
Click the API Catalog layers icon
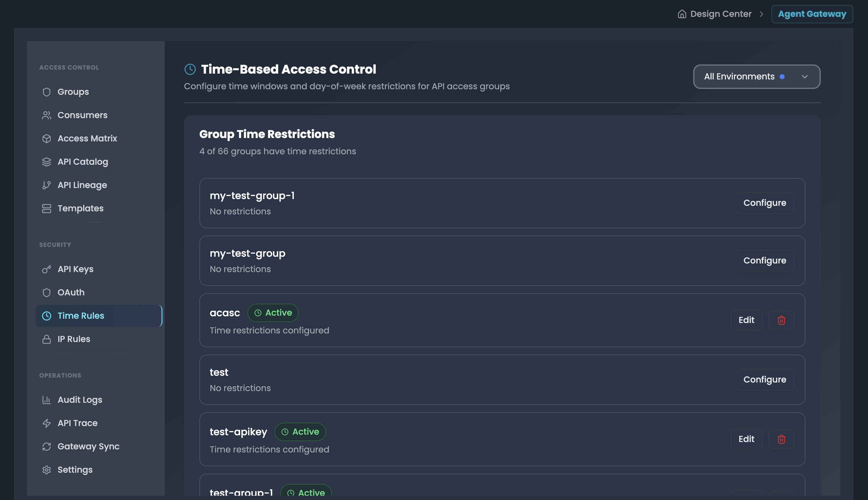[x=46, y=162]
